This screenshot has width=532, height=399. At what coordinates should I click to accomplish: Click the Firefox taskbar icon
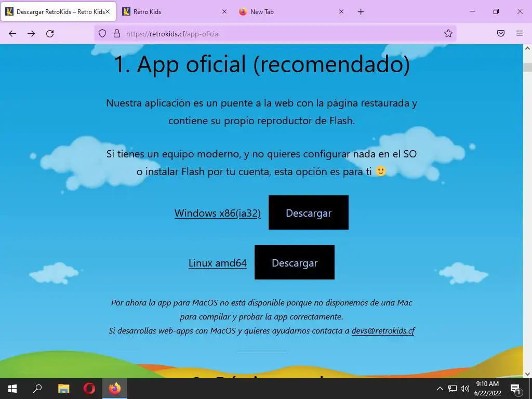[x=115, y=389]
